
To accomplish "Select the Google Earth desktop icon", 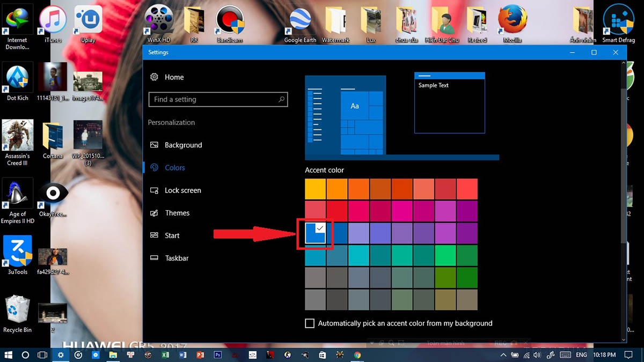I will pyautogui.click(x=300, y=25).
